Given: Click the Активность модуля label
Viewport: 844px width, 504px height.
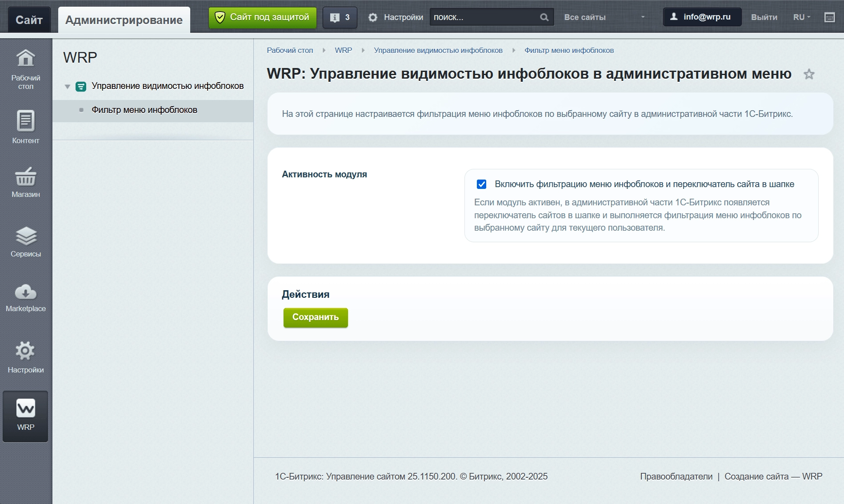Looking at the screenshot, I should pyautogui.click(x=324, y=174).
